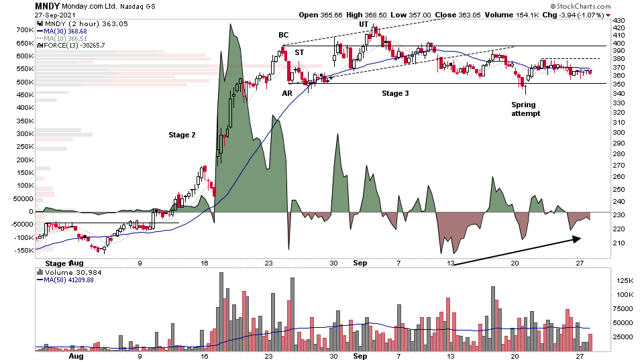Click the 125K volume axis label

[x=625, y=281]
